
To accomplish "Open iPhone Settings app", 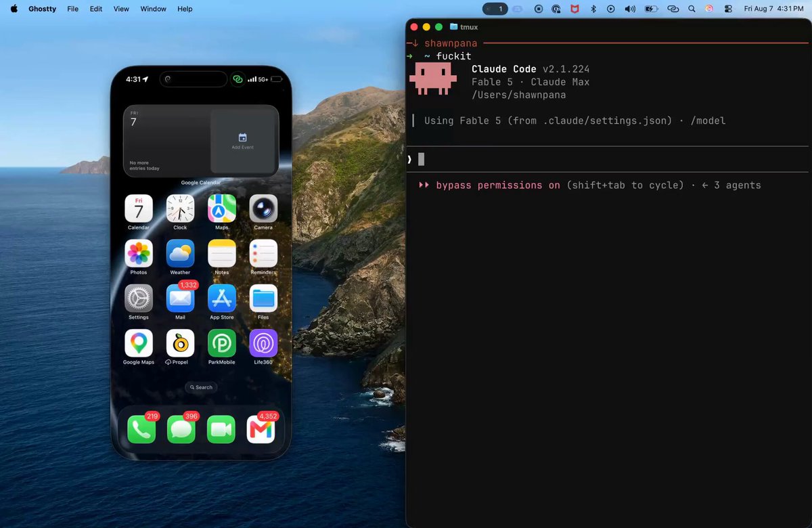I will point(139,298).
